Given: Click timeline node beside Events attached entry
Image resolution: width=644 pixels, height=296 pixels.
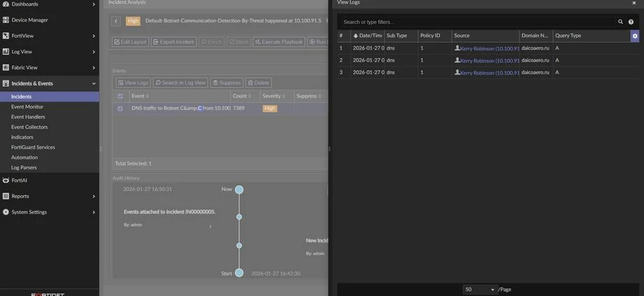Looking at the screenshot, I should pos(239,217).
